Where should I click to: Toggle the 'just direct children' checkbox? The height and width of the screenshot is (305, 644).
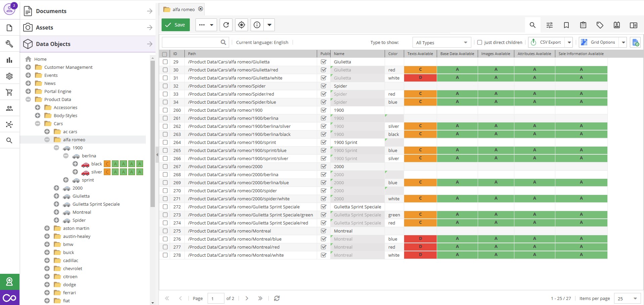(480, 42)
